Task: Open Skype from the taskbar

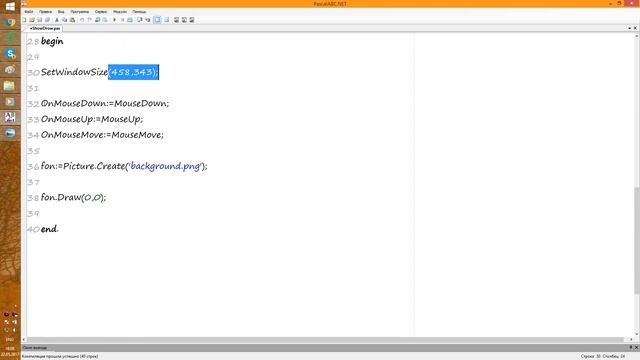Action: pos(10,53)
